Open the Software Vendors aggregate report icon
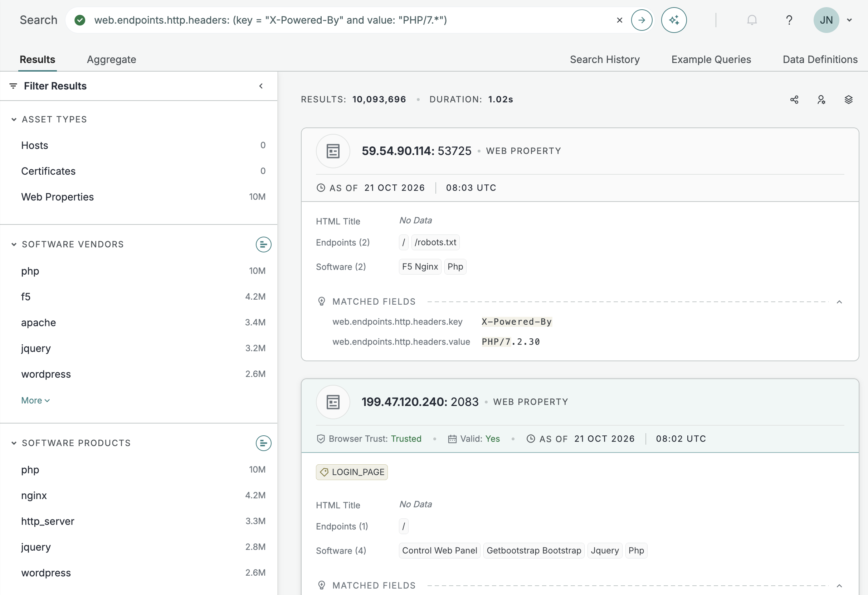 click(263, 245)
